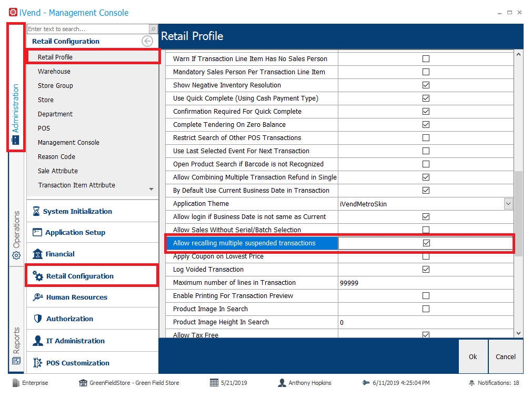
Task: Toggle Log Voided Transaction checkbox
Action: [x=426, y=269]
